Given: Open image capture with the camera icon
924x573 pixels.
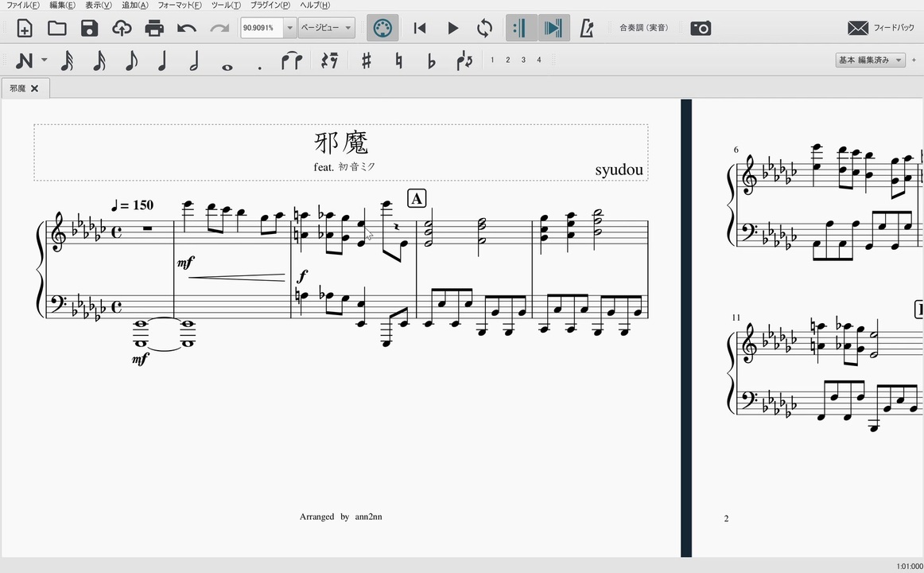Looking at the screenshot, I should [701, 29].
